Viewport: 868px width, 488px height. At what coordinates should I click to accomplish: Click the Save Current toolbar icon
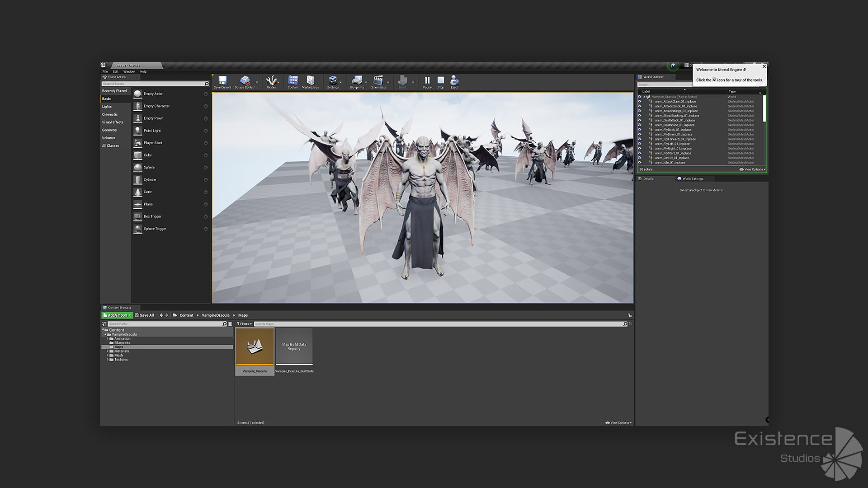point(222,82)
